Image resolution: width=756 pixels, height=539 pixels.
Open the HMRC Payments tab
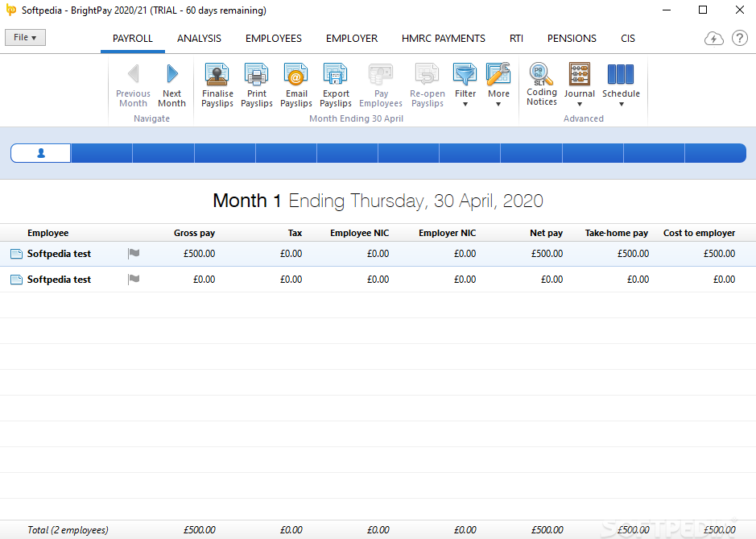[x=444, y=39]
